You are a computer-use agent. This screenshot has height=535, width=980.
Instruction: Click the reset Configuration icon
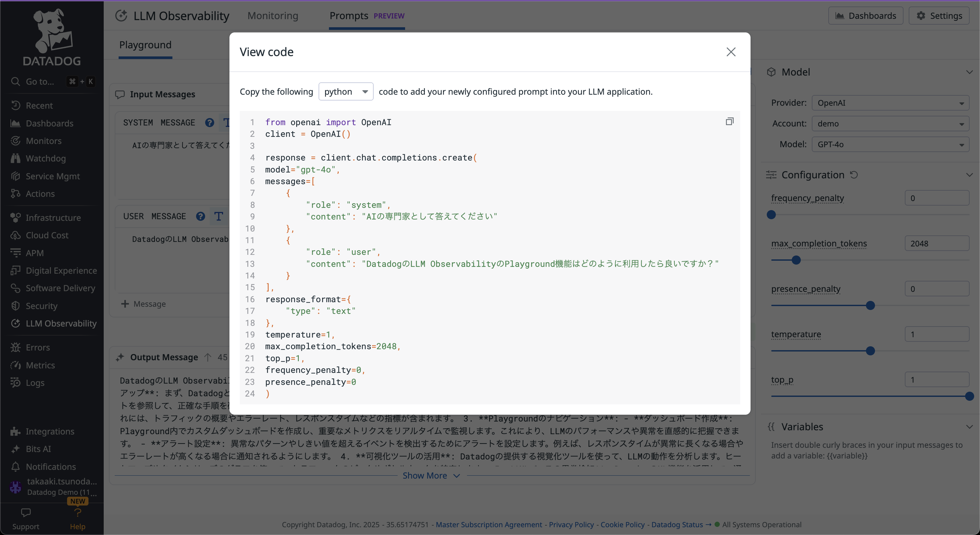click(854, 175)
